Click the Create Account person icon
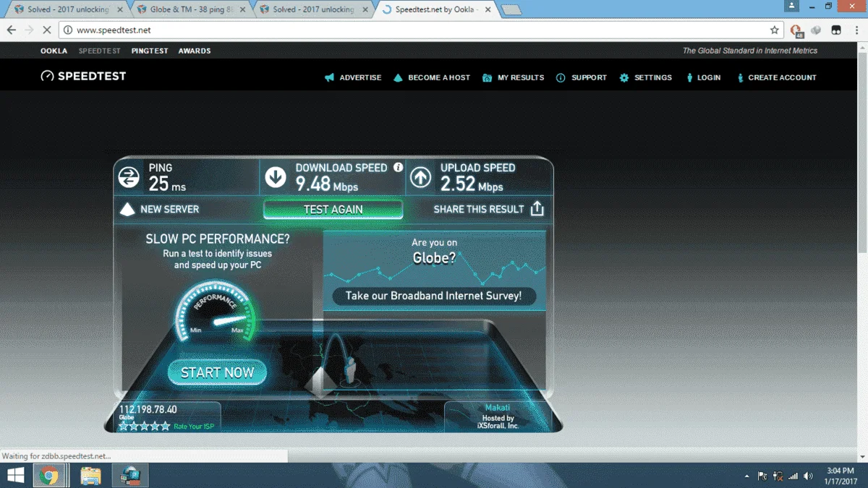868x488 pixels. tap(740, 77)
